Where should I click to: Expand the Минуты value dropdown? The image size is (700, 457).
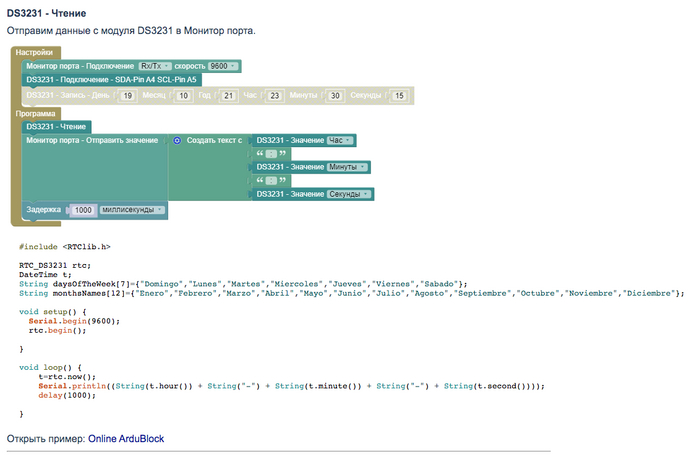coord(348,167)
